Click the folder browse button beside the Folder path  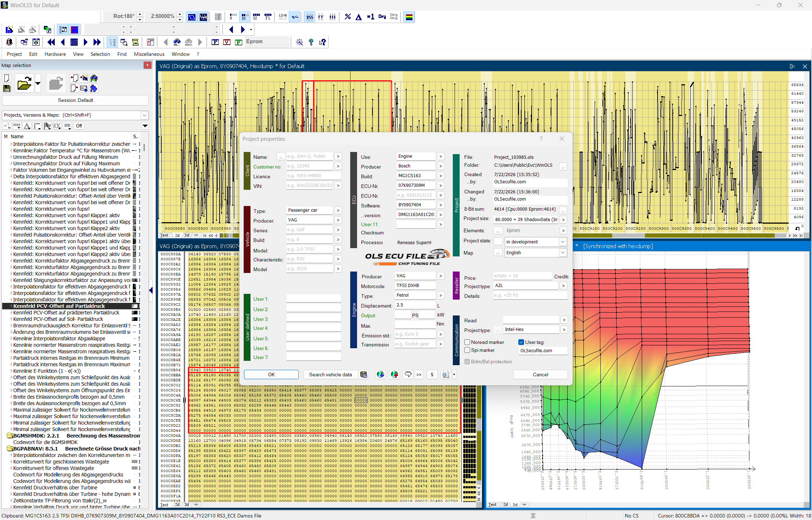pyautogui.click(x=563, y=166)
